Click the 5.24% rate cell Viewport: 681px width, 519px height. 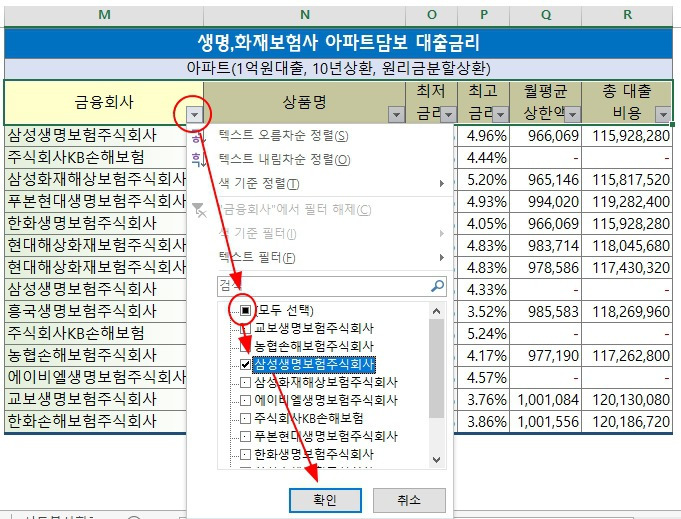tap(483, 333)
